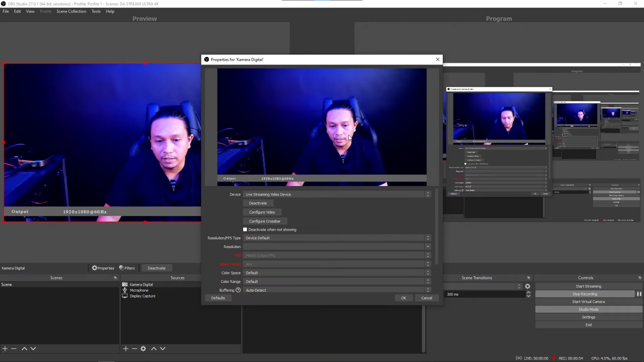Move the selected source up in Sources list

coord(154,349)
